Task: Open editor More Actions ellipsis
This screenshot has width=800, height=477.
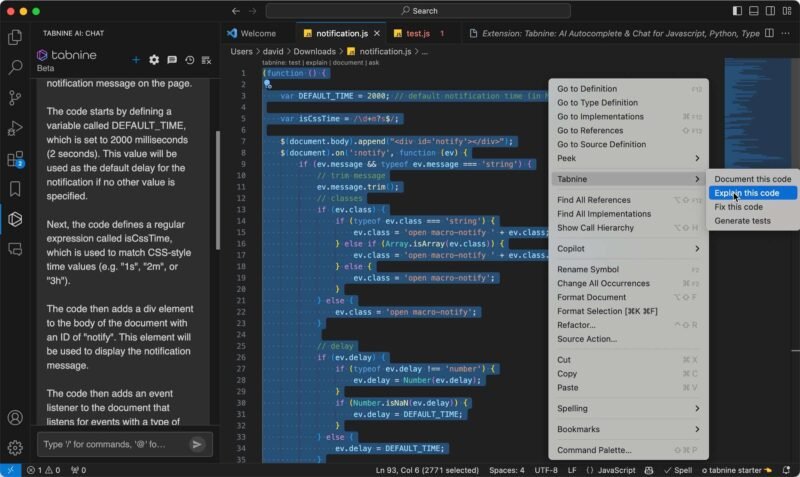Action: click(786, 33)
